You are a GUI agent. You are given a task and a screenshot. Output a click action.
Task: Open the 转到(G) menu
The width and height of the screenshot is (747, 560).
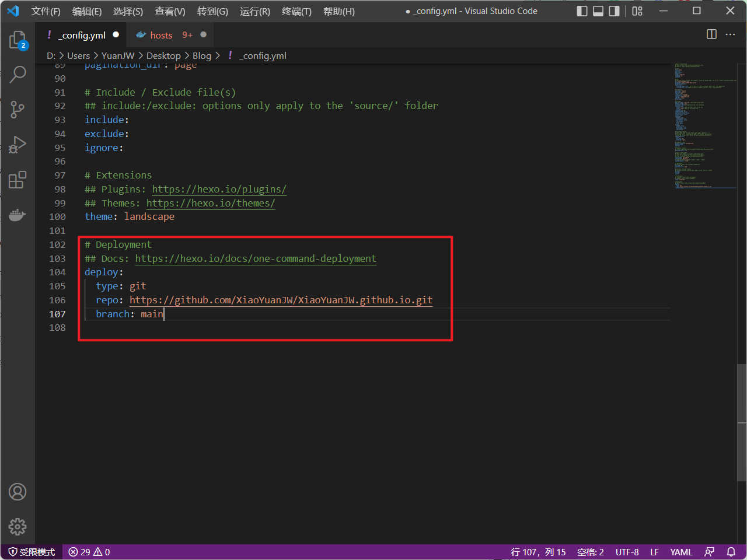pos(212,11)
